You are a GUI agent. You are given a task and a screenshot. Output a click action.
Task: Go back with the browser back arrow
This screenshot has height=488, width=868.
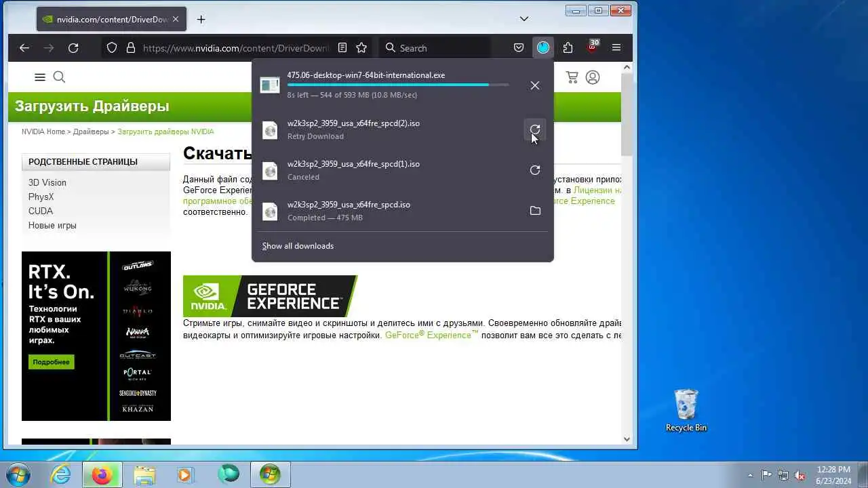coord(24,48)
